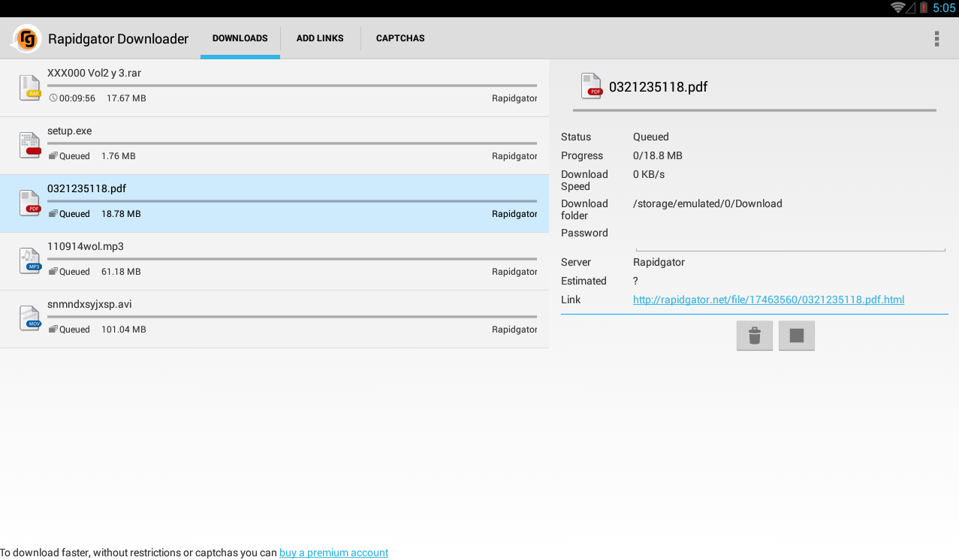Tap the Rapidgator Downloader app logo
Image resolution: width=959 pixels, height=560 pixels.
point(27,38)
